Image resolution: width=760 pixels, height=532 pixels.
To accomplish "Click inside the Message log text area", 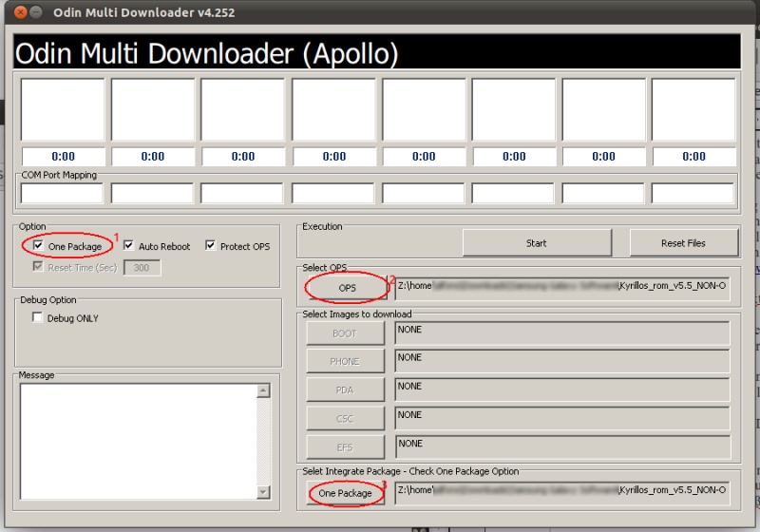I will click(x=139, y=442).
